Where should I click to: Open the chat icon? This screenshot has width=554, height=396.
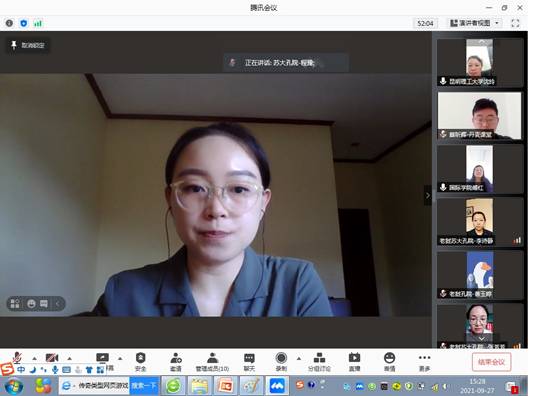tap(249, 362)
